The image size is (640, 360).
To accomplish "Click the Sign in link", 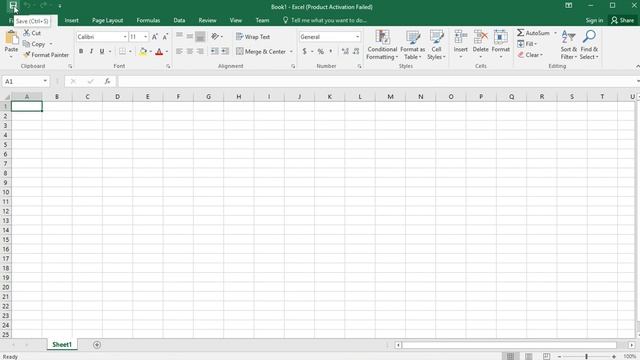I will click(x=594, y=20).
